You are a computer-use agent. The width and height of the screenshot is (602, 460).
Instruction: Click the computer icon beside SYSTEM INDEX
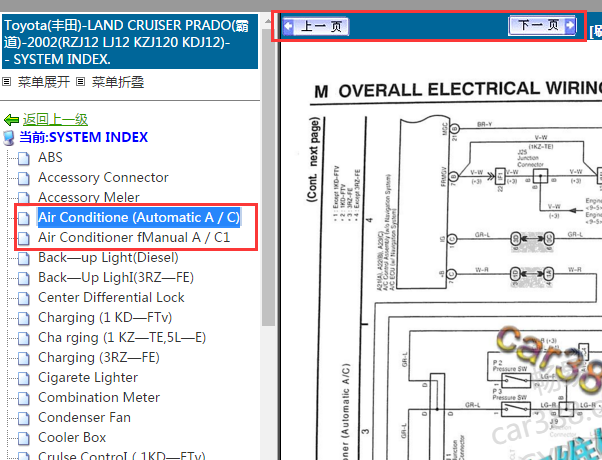point(8,138)
